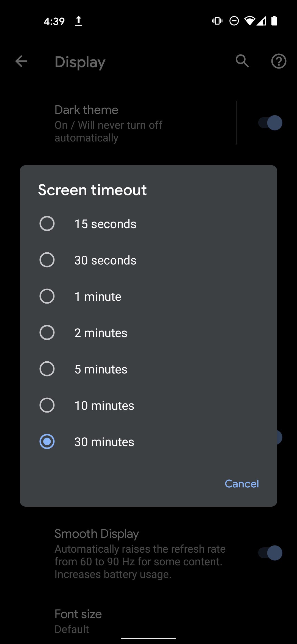
Task: Choose 5 minutes as screen timeout
Action: (100, 369)
